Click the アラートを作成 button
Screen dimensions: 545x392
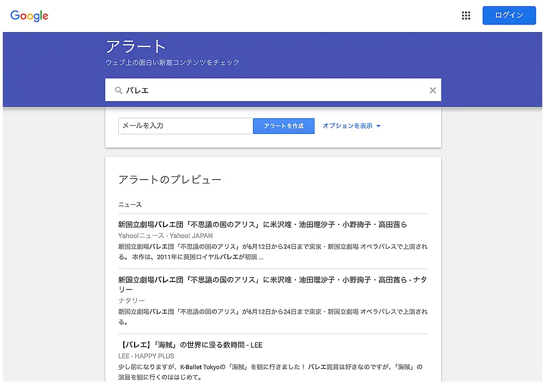tap(283, 126)
